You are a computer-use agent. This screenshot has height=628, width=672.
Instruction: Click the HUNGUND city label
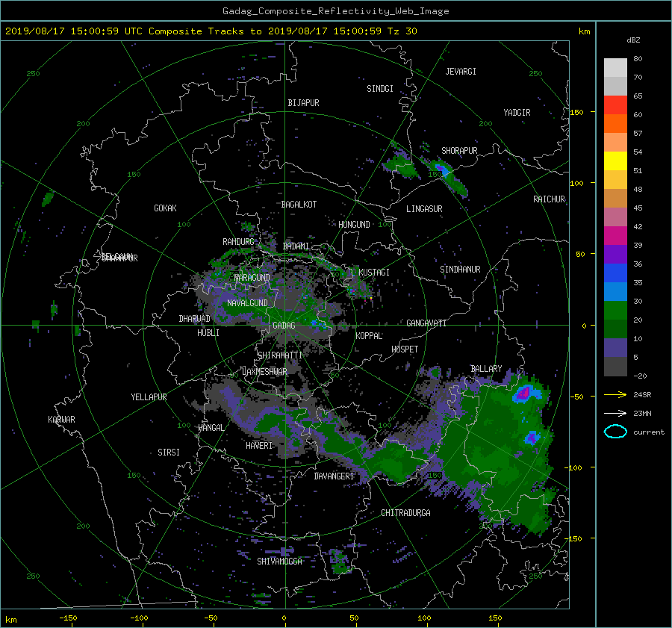pos(354,224)
